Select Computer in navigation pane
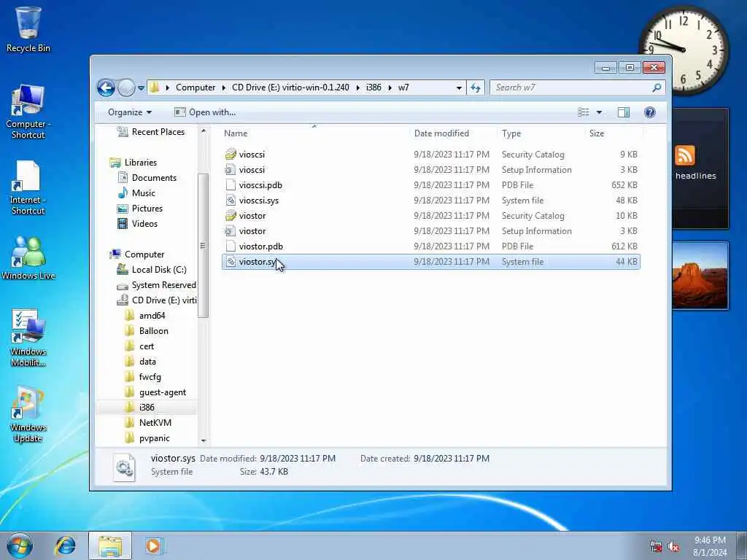 [137, 254]
